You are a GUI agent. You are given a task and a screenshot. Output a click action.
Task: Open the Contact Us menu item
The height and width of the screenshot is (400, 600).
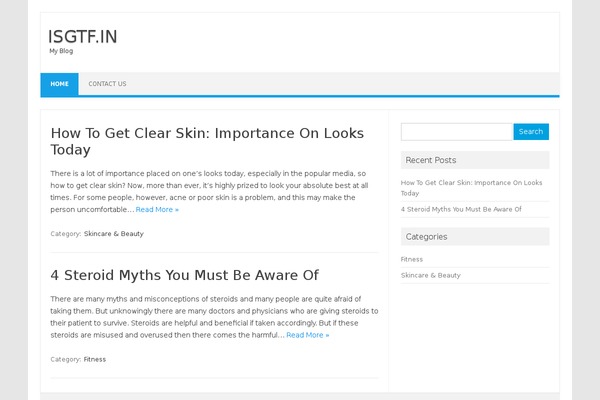click(x=107, y=84)
